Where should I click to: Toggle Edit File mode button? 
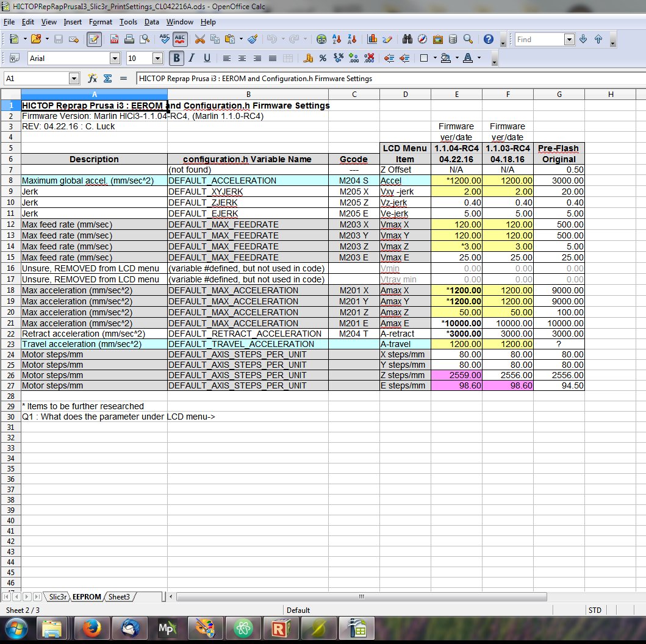tap(94, 39)
